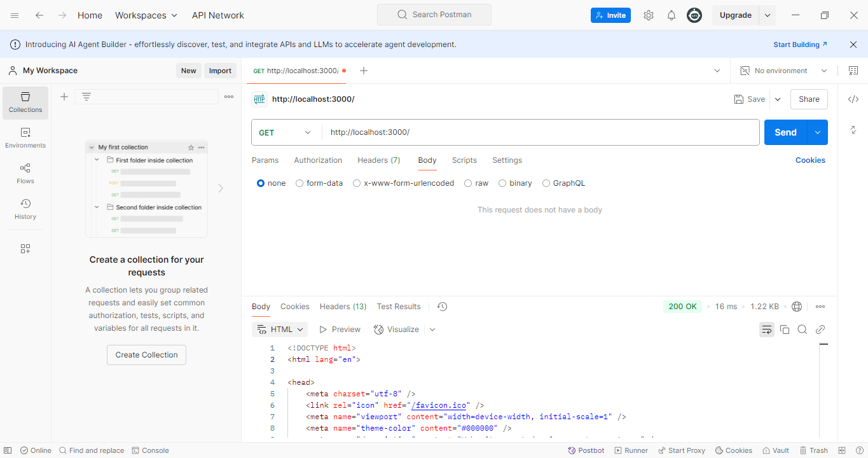Click the blue Send button
This screenshot has height=458, width=868.
785,132
